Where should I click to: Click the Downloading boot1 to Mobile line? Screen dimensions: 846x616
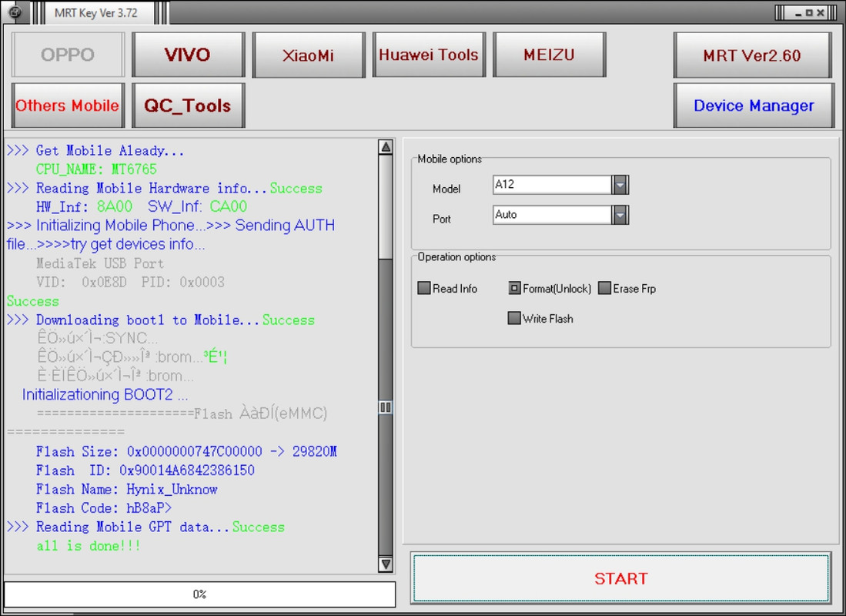[161, 320]
